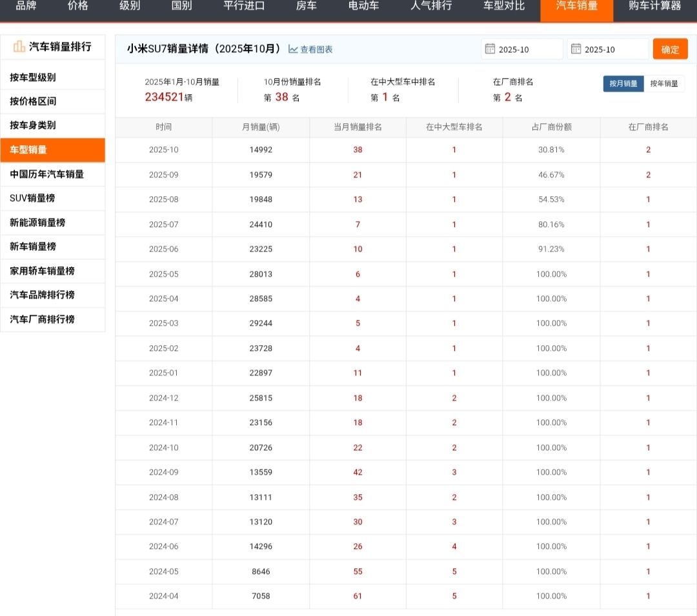
Task: Open the start date picker showing 2025-10
Action: pos(522,49)
